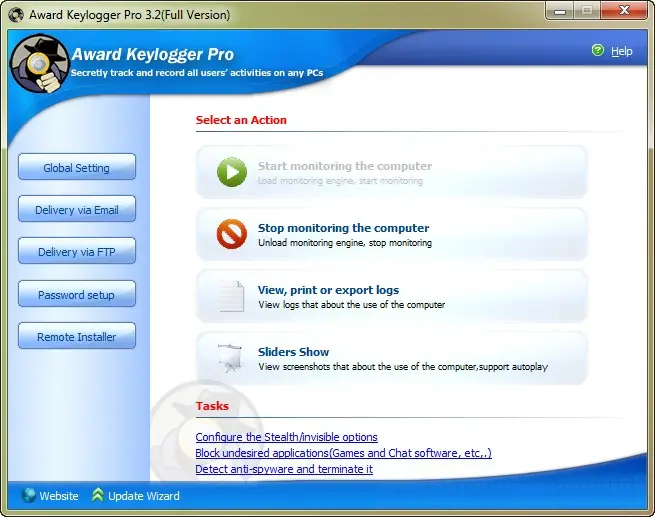The image size is (655, 517).
Task: Click the Help link
Action: click(622, 51)
